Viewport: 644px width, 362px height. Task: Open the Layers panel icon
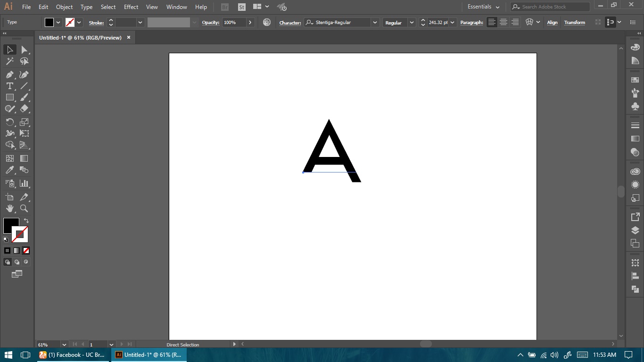pos(635,230)
